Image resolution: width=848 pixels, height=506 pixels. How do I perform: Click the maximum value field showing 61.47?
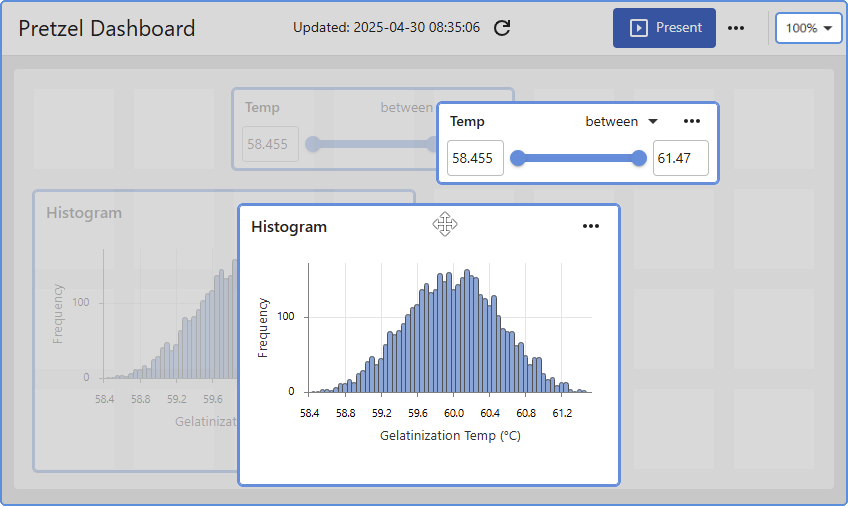tap(680, 158)
